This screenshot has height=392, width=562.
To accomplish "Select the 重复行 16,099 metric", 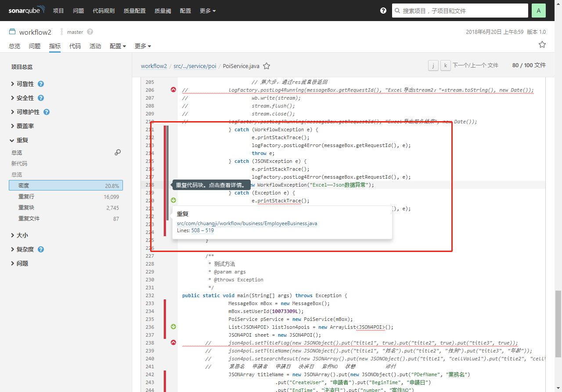I will [x=66, y=197].
